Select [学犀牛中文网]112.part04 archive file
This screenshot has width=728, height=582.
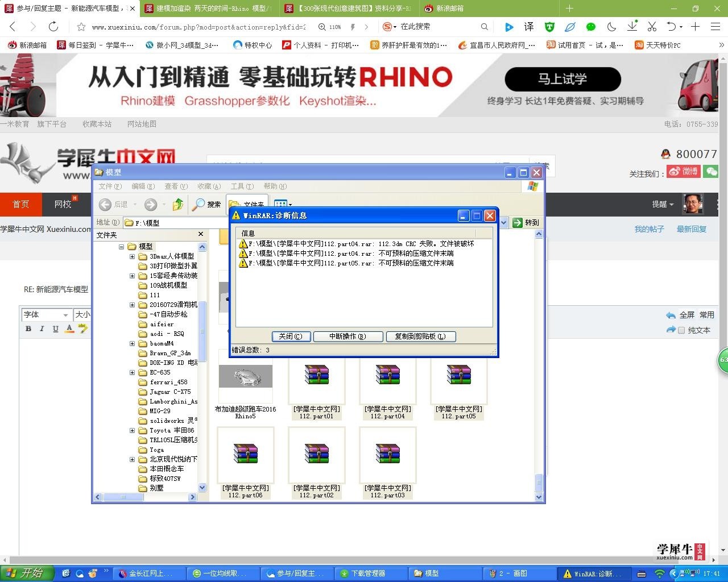tap(388, 390)
